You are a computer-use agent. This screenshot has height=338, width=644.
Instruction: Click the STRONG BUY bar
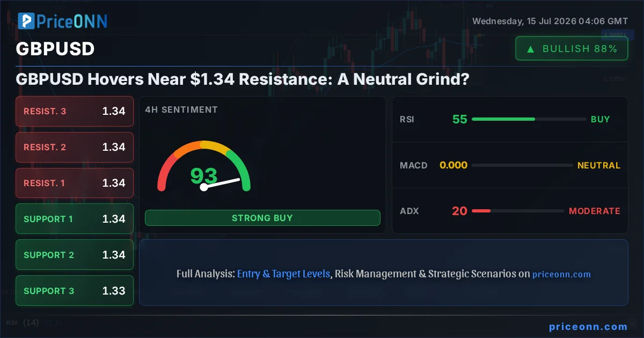(x=262, y=218)
